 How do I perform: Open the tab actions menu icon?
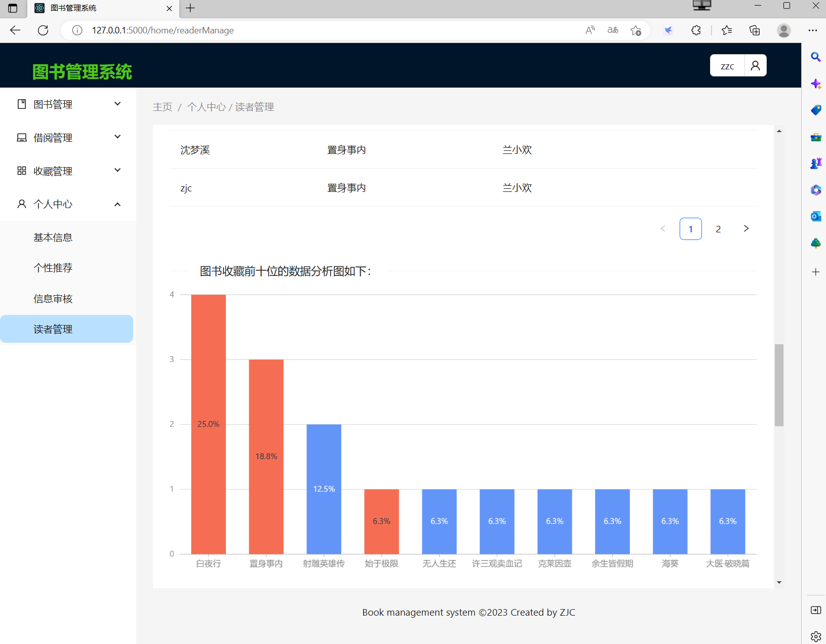(x=13, y=8)
